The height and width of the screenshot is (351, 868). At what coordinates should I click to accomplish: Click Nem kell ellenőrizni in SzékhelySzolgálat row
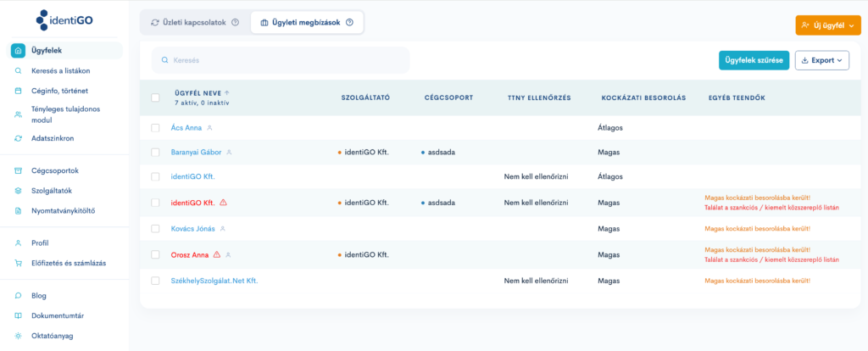tap(537, 281)
